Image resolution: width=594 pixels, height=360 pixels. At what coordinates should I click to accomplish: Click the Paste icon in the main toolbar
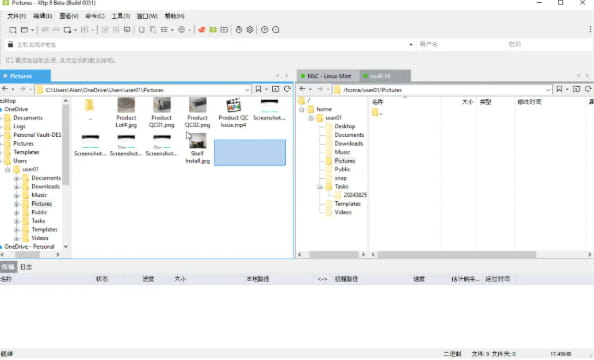tap(153, 30)
